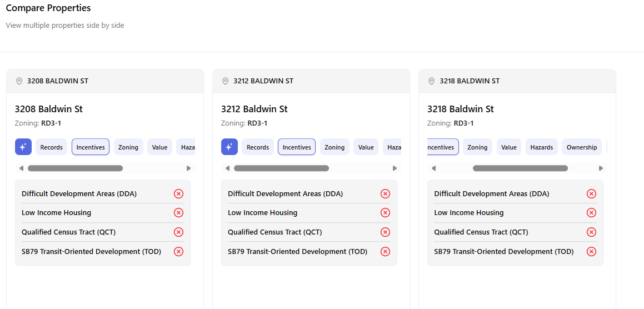644x309 pixels.
Task: Click the tab scrollbar thumb in 3212 Baldwin card
Action: pyautogui.click(x=281, y=168)
